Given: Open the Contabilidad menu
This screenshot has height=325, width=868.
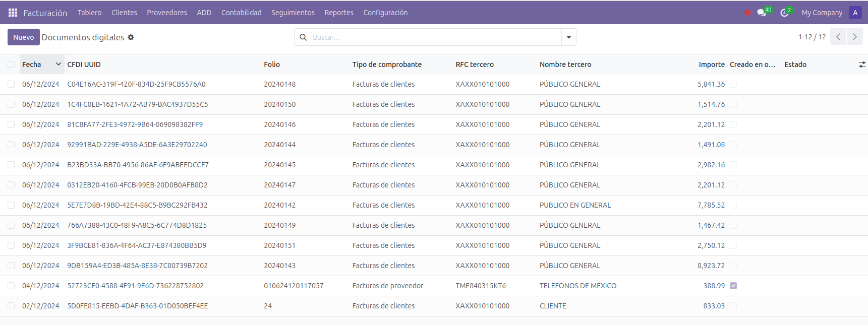Looking at the screenshot, I should point(241,13).
